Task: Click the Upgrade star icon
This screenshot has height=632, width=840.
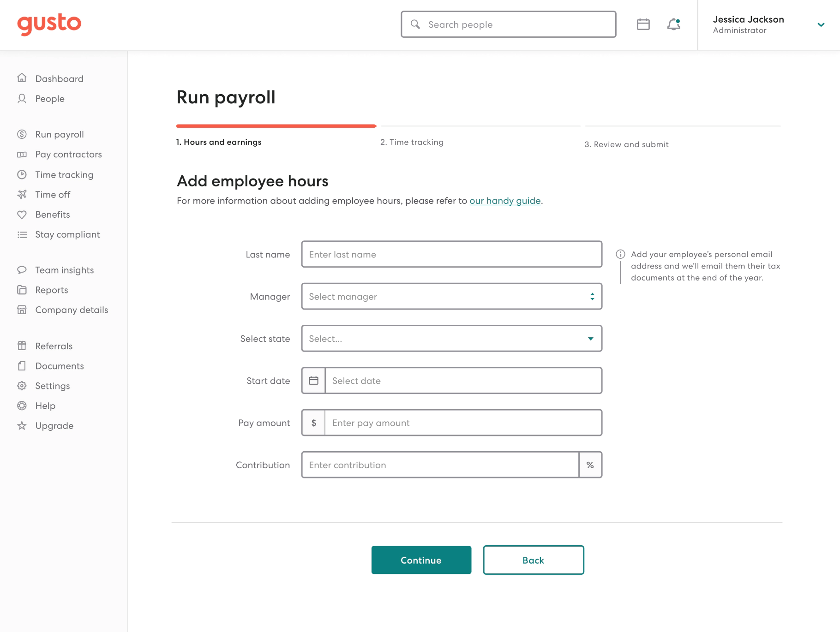Action: [x=22, y=426]
